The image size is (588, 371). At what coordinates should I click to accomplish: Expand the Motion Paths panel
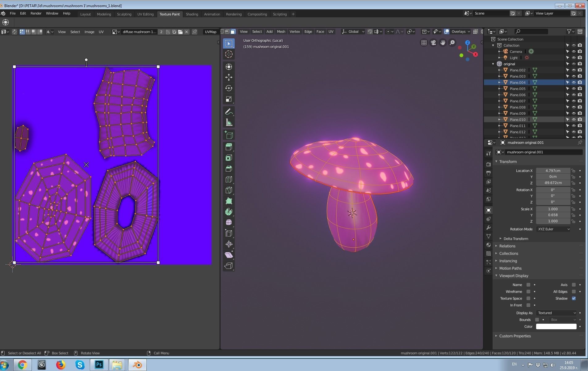(510, 268)
